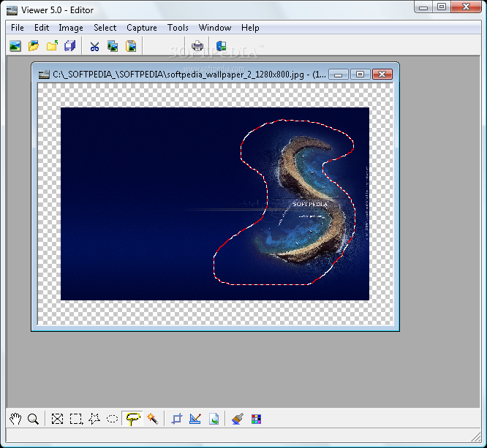
Task: Open the Help menu
Action: (x=250, y=28)
